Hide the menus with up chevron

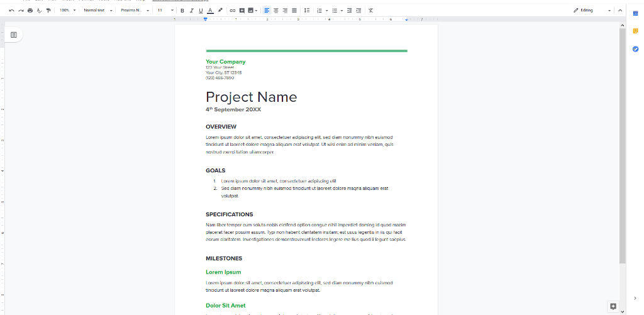pyautogui.click(x=620, y=10)
